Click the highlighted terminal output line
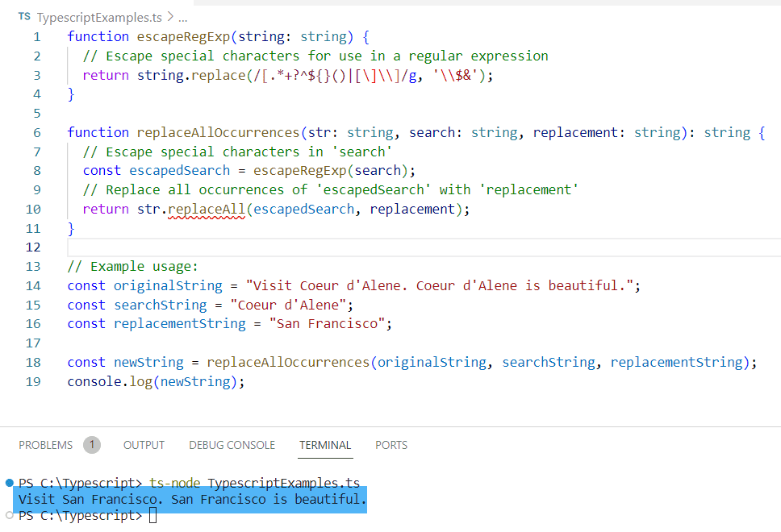The height and width of the screenshot is (532, 781). [x=192, y=499]
